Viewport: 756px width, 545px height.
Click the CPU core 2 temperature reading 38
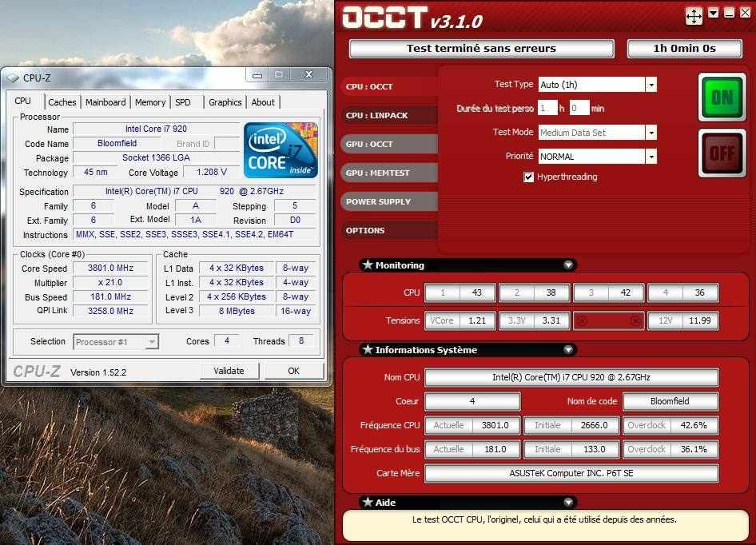pyautogui.click(x=551, y=292)
